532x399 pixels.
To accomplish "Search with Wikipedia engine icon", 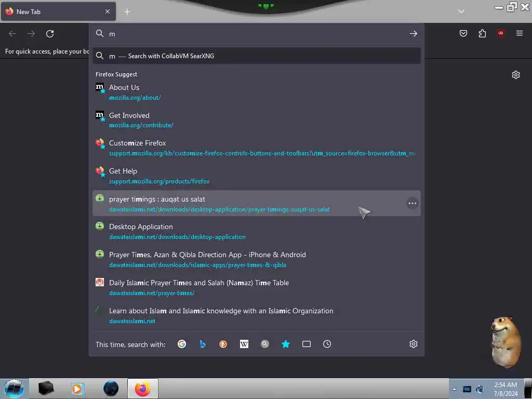I will [x=244, y=344].
